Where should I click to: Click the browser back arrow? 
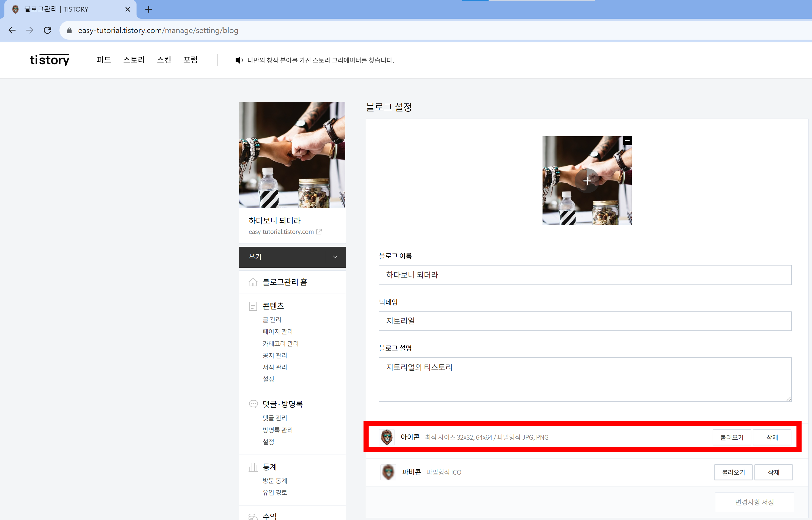(12, 30)
